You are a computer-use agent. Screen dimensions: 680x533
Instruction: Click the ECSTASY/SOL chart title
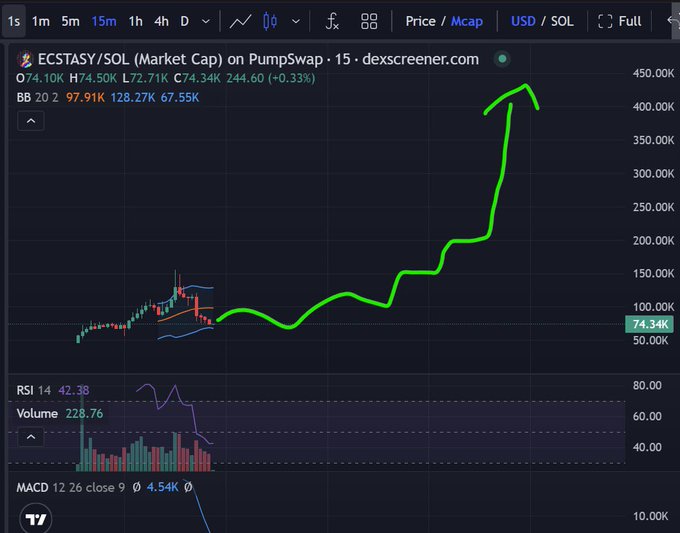coord(258,59)
